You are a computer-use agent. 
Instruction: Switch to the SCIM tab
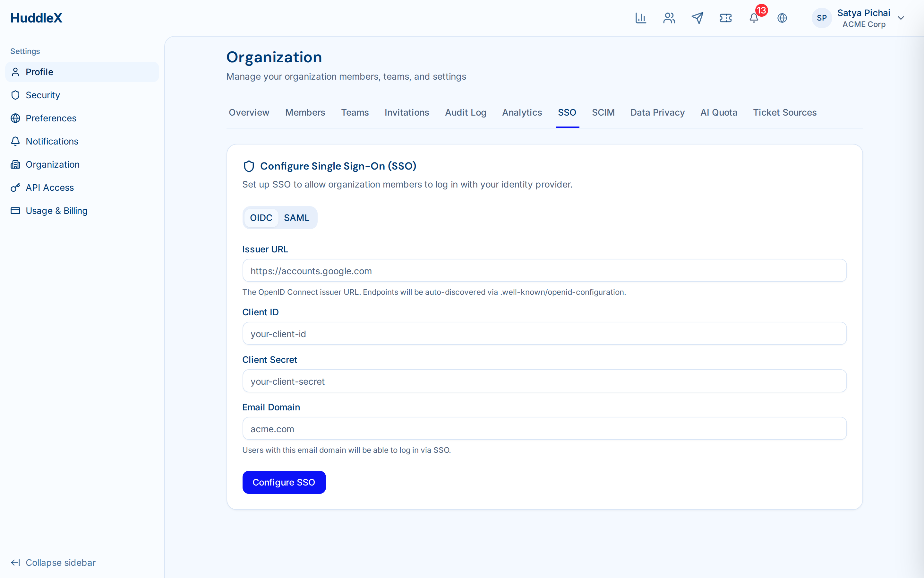603,112
